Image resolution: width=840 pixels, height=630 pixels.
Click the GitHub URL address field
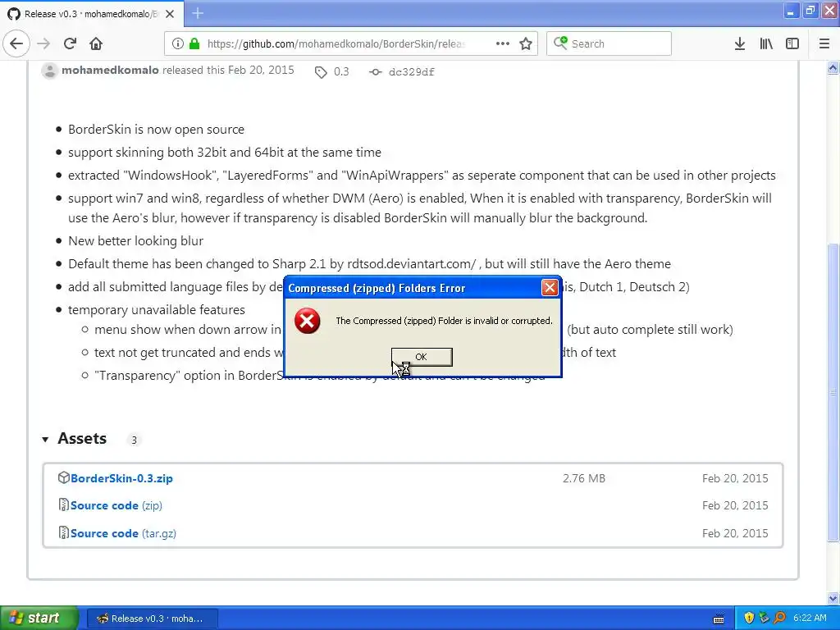coord(336,43)
